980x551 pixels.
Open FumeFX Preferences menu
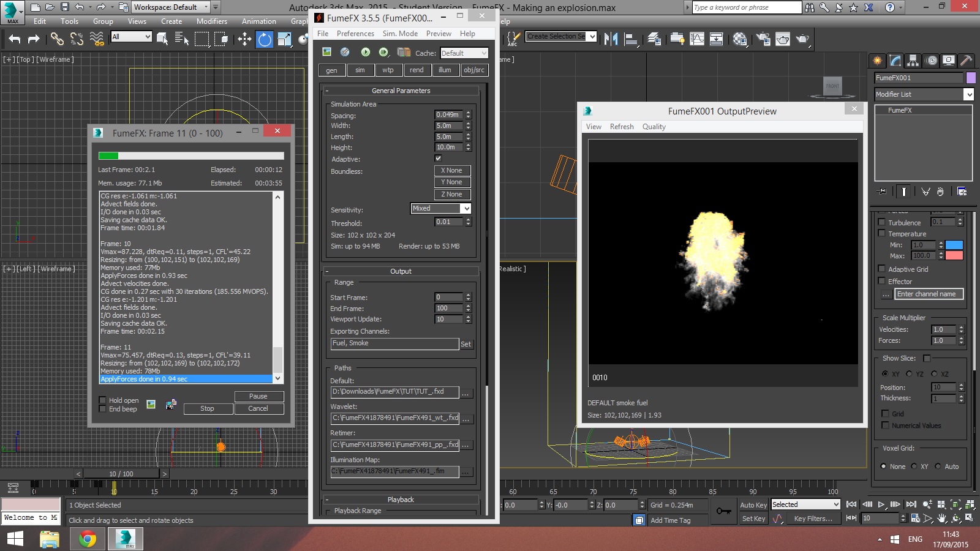(355, 34)
